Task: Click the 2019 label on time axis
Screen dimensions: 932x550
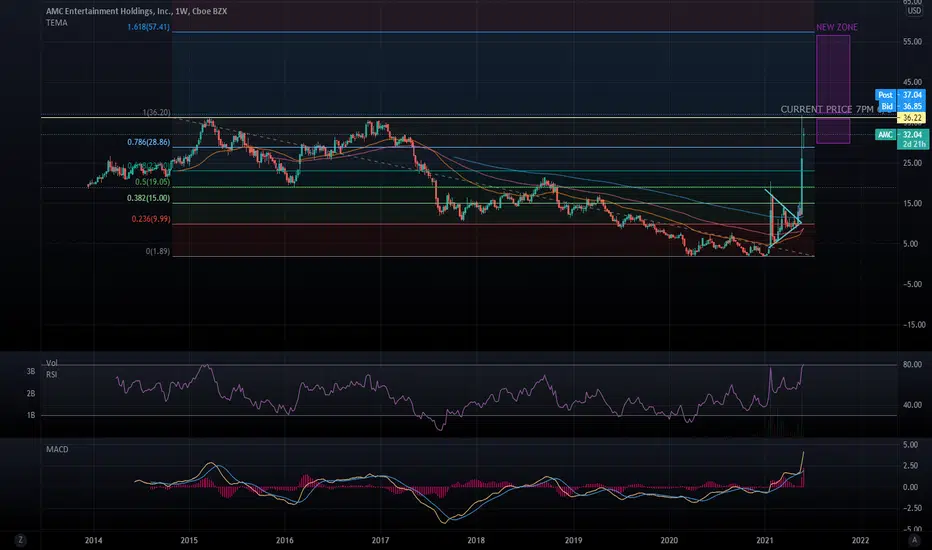Action: pyautogui.click(x=574, y=540)
